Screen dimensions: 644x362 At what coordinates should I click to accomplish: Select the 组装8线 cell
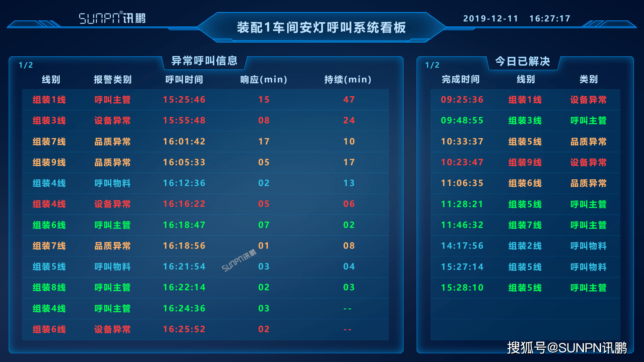(49, 287)
